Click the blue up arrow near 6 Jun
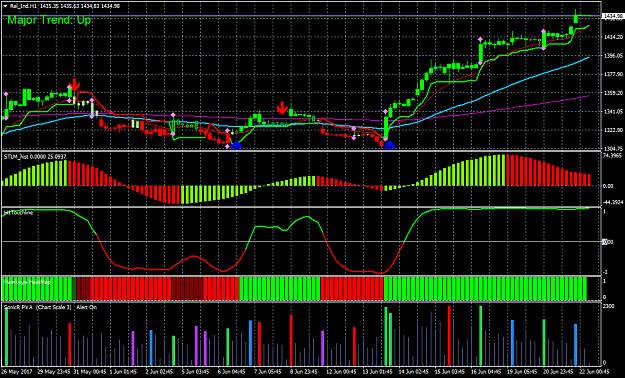 click(236, 145)
